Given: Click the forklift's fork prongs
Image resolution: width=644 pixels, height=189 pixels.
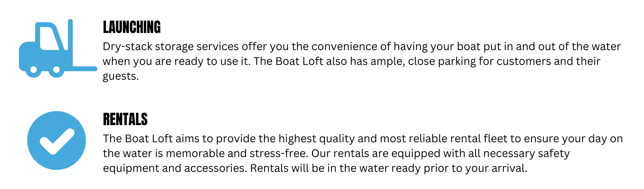Looking at the screenshot, I should pyautogui.click(x=85, y=69).
